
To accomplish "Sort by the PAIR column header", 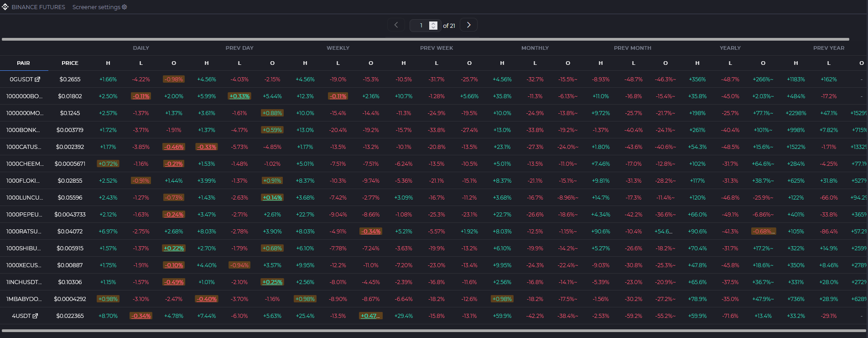I will point(24,63).
